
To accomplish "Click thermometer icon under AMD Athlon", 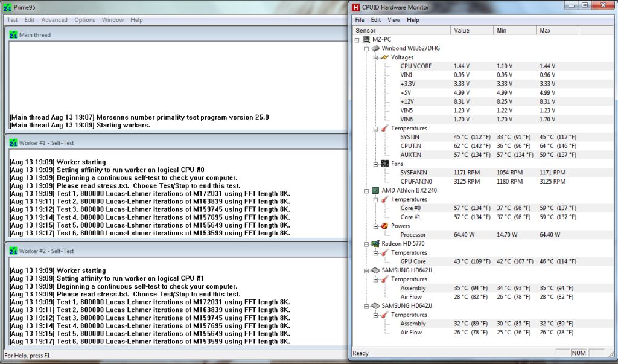I will point(384,199).
